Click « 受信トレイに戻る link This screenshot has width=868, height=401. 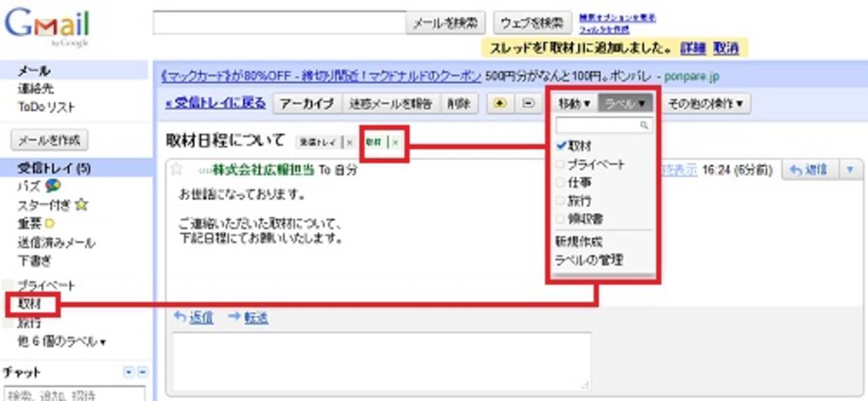215,103
